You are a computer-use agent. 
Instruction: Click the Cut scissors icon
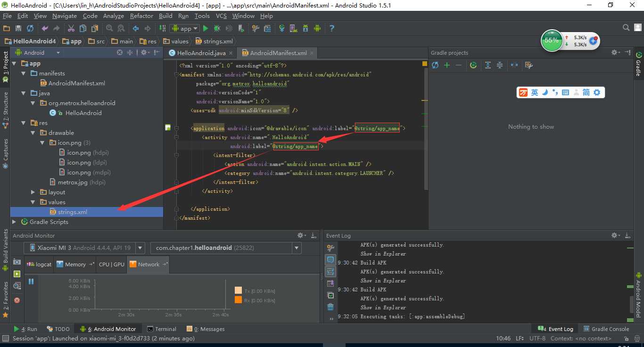[71, 28]
